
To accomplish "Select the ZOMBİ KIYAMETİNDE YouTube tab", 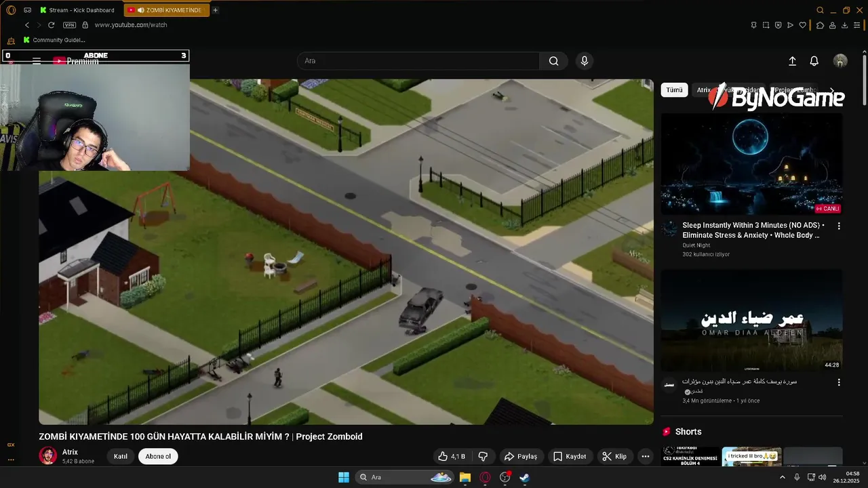I will pos(167,10).
